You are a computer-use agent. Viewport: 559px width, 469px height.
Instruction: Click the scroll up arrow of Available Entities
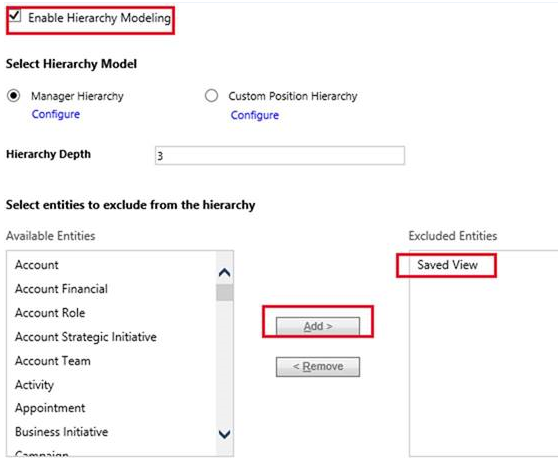point(225,273)
